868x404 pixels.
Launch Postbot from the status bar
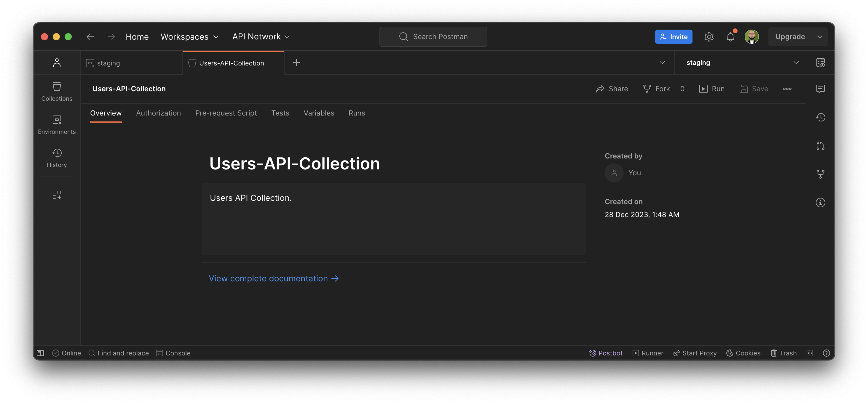tap(606, 353)
